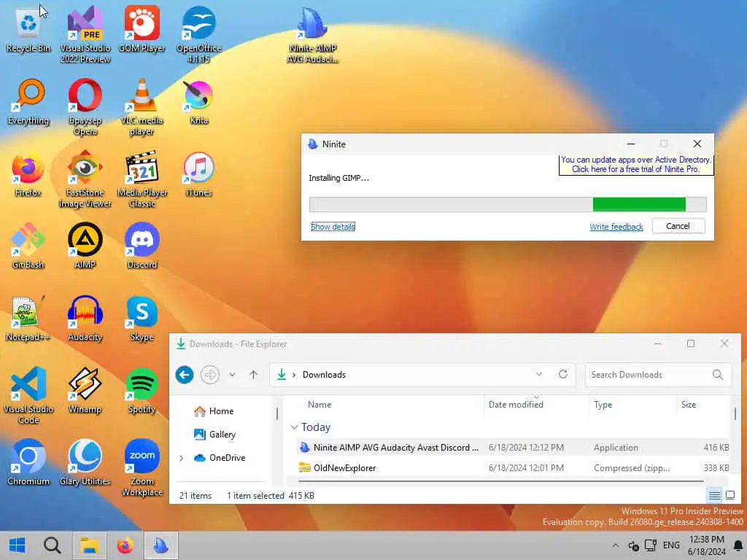The image size is (747, 560).
Task: Select the OldNewExplorer zip file
Action: point(513,468)
